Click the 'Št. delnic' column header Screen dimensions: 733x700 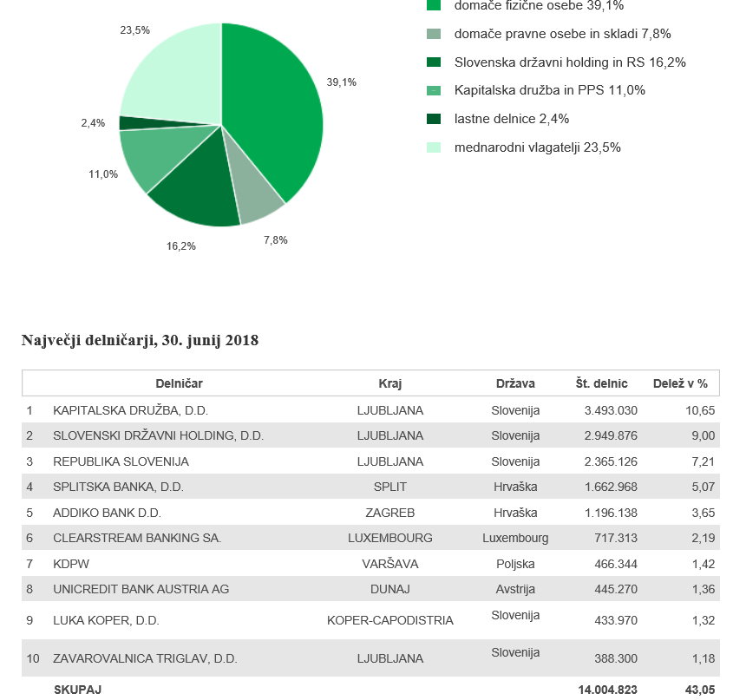pyautogui.click(x=601, y=383)
